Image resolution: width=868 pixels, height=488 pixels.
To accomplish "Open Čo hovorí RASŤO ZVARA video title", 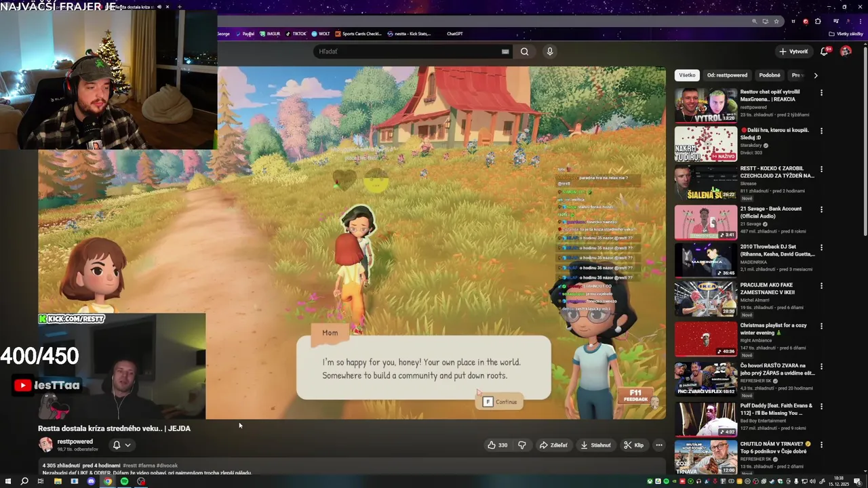I will (778, 369).
